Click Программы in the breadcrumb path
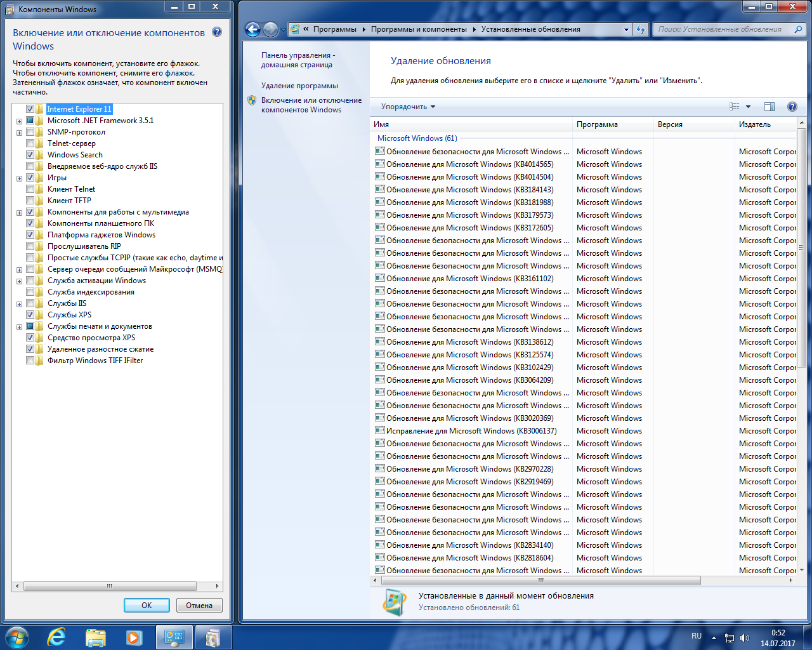 tap(335, 29)
